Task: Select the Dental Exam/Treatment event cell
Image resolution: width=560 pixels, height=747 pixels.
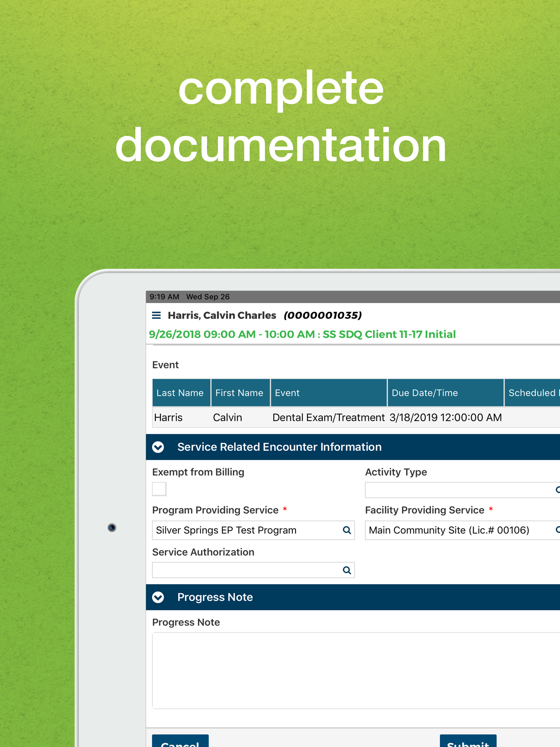Action: click(328, 418)
